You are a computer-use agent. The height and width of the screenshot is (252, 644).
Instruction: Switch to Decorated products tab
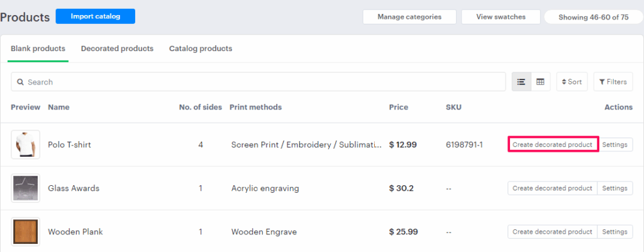point(117,49)
